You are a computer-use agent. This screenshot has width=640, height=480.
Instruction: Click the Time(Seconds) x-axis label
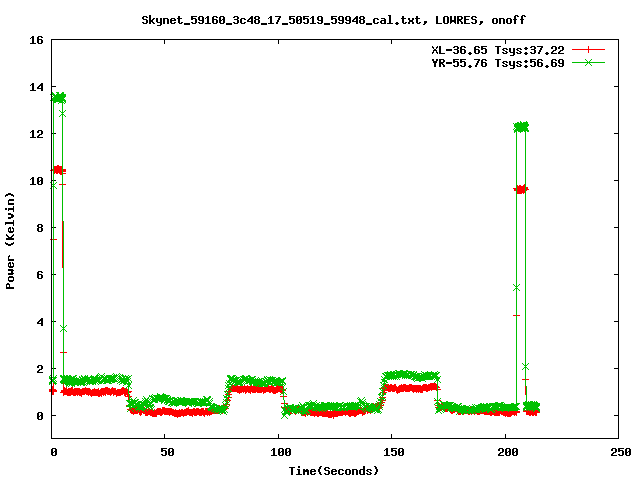(x=333, y=471)
